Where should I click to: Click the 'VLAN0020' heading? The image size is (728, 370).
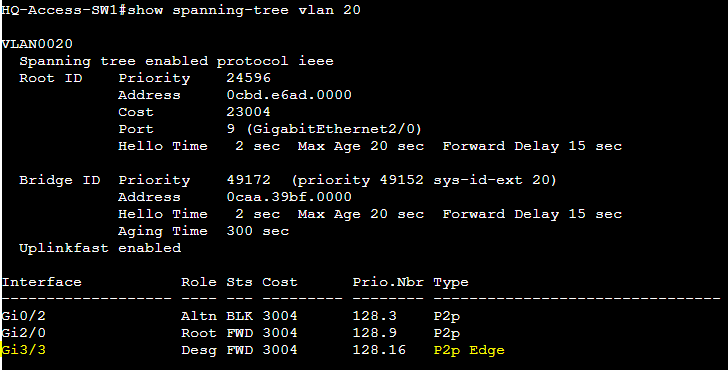point(37,44)
